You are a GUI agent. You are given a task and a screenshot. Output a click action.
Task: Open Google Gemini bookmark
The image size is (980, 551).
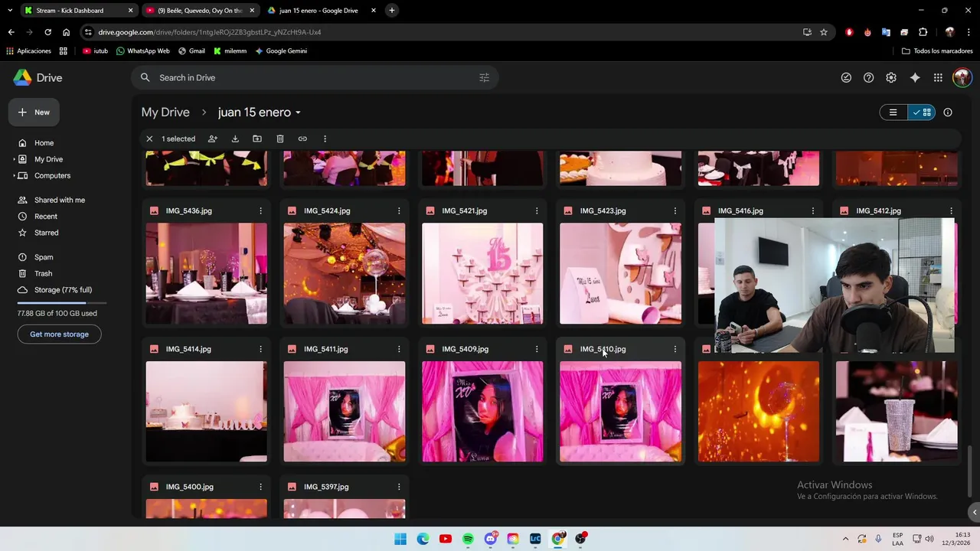point(281,51)
